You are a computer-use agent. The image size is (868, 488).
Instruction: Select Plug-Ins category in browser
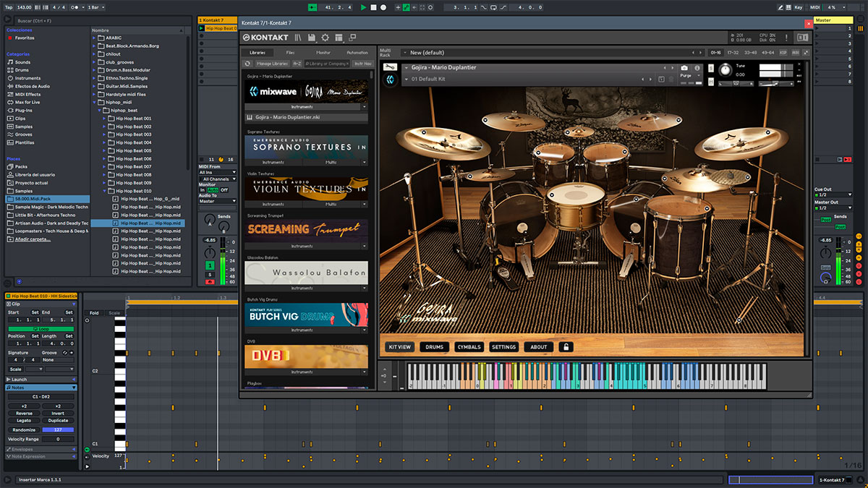click(24, 110)
